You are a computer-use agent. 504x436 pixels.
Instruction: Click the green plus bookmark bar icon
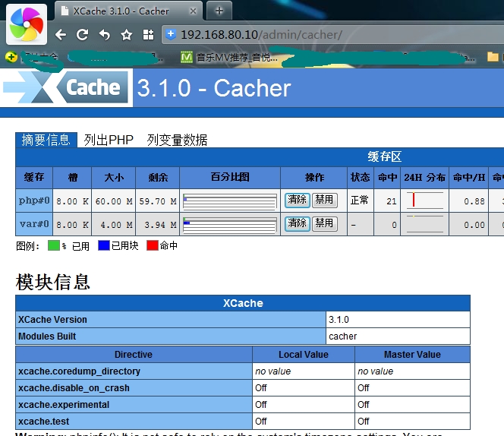tap(11, 57)
